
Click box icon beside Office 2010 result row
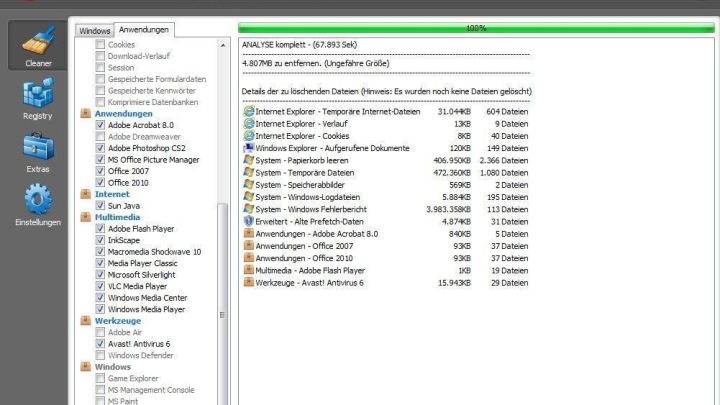(248, 258)
